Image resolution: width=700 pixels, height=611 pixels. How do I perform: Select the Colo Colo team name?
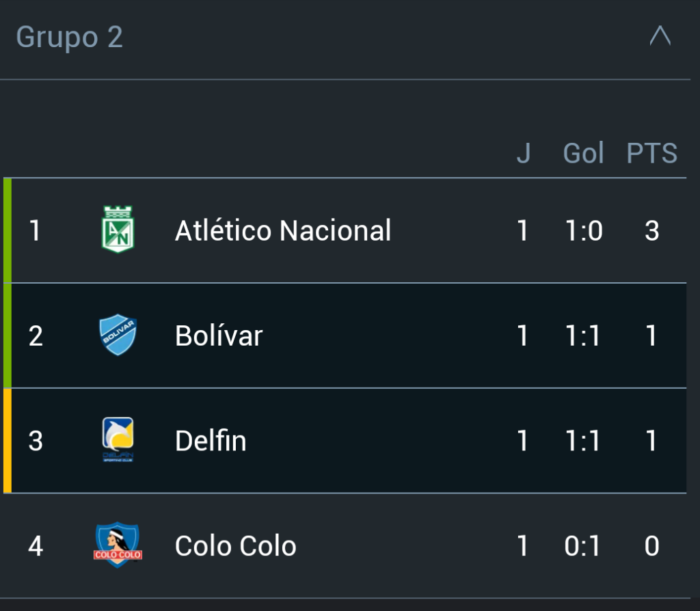236,546
